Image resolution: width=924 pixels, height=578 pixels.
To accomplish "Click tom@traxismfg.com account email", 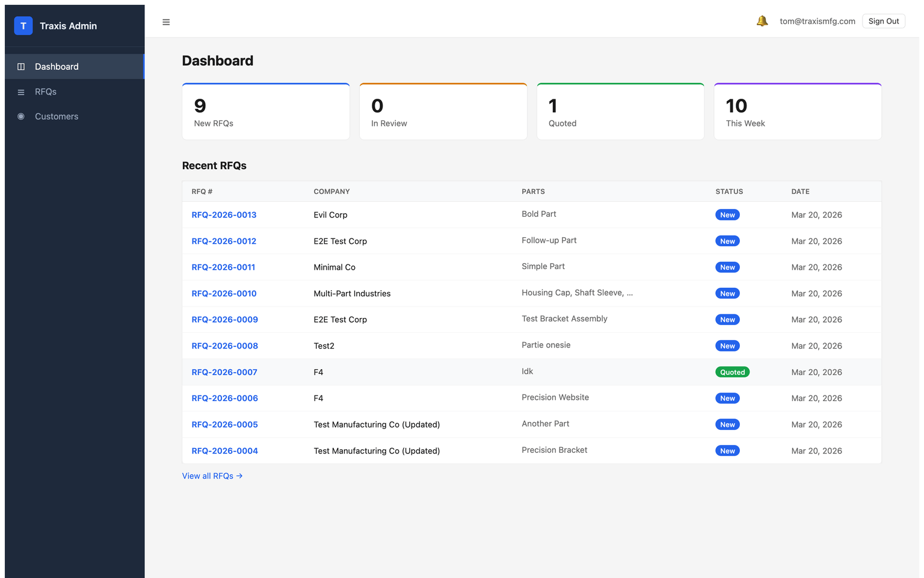I will coord(818,21).
